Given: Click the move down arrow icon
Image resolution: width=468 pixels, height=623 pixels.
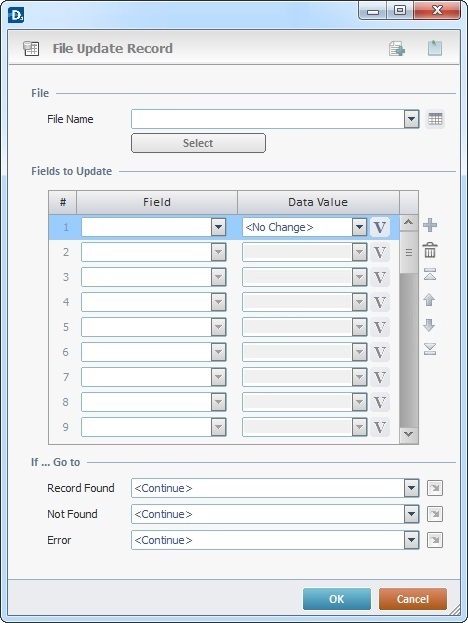Looking at the screenshot, I should coord(429,325).
